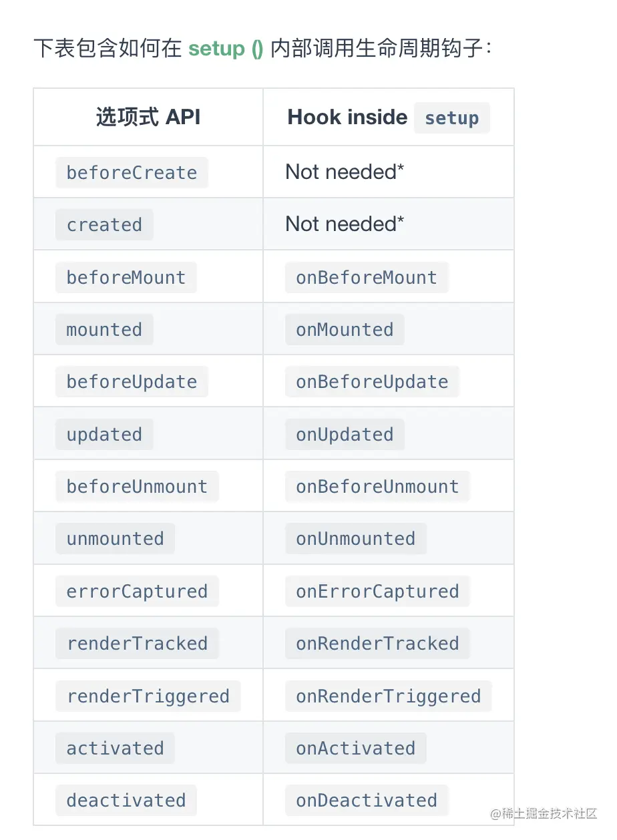Click the onRenderTracked hook tag
This screenshot has width=617, height=840.
[377, 644]
